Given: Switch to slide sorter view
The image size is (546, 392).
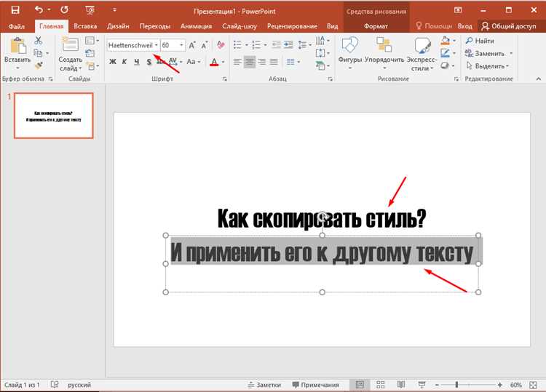Looking at the screenshot, I should (x=381, y=384).
